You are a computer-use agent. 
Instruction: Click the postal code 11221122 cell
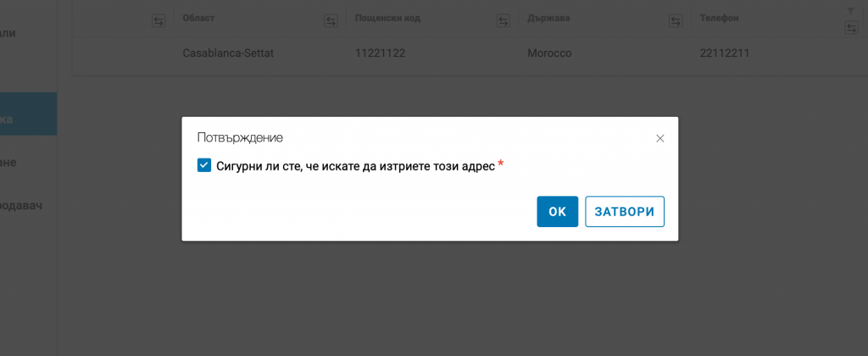[387, 53]
